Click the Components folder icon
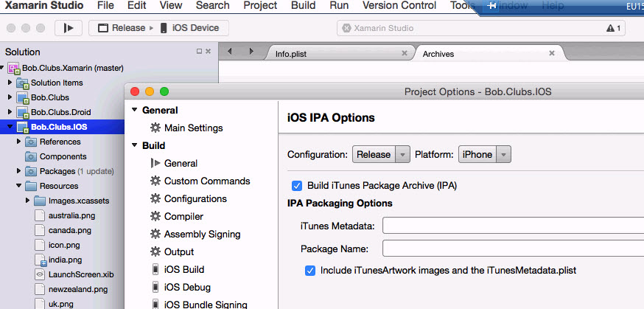This screenshot has height=309, width=644. pyautogui.click(x=31, y=157)
